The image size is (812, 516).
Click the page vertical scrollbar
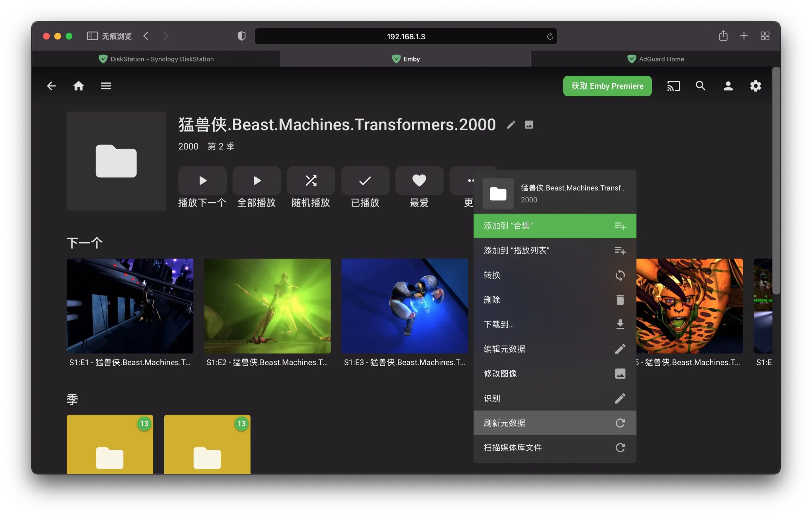[x=776, y=181]
